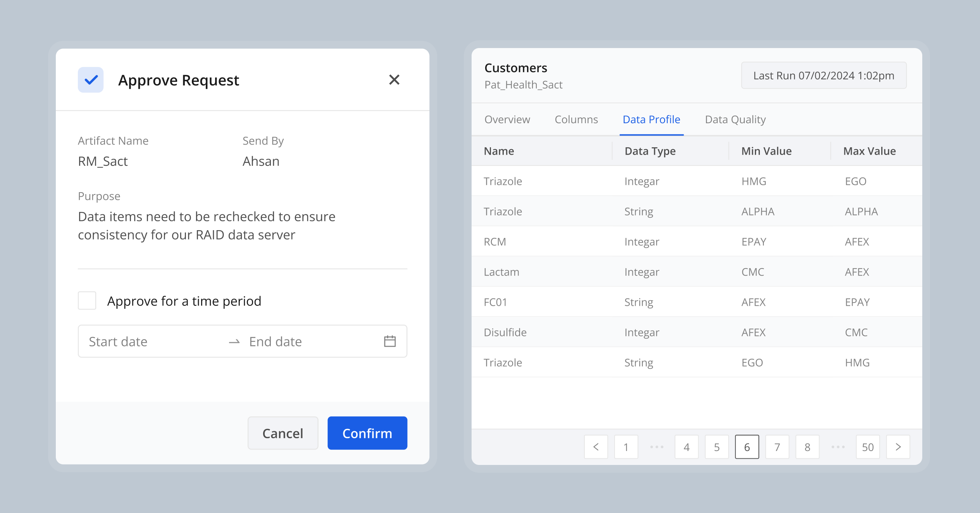Click the RM_Sact artifact name
980x513 pixels.
point(103,161)
